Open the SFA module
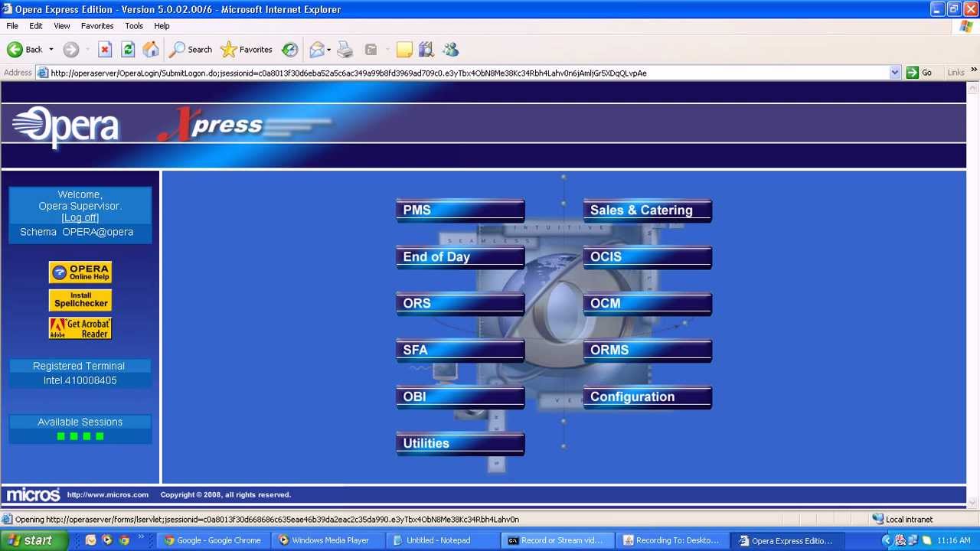The height and width of the screenshot is (551, 980). pyautogui.click(x=460, y=350)
